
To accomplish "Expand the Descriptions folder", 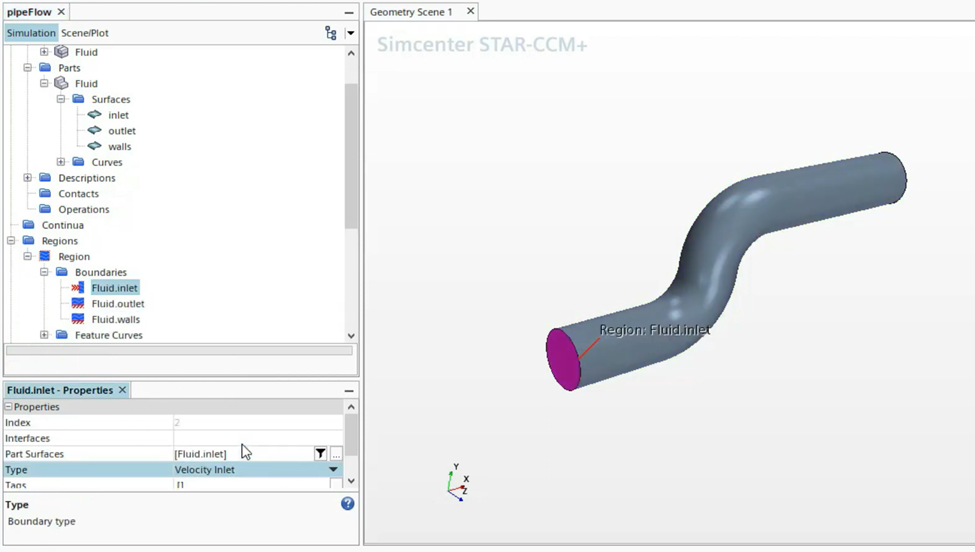I will pos(28,178).
